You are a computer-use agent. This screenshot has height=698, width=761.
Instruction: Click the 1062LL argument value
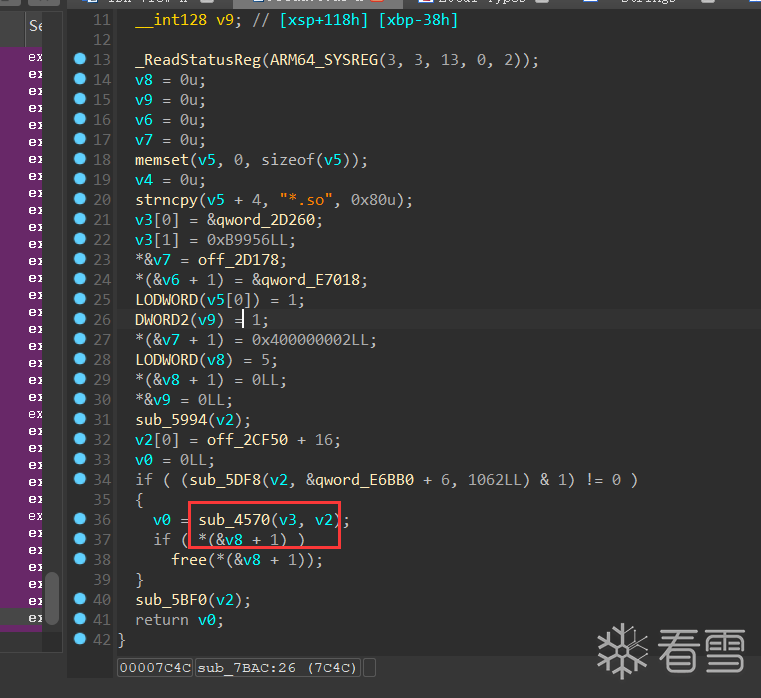tap(494, 480)
